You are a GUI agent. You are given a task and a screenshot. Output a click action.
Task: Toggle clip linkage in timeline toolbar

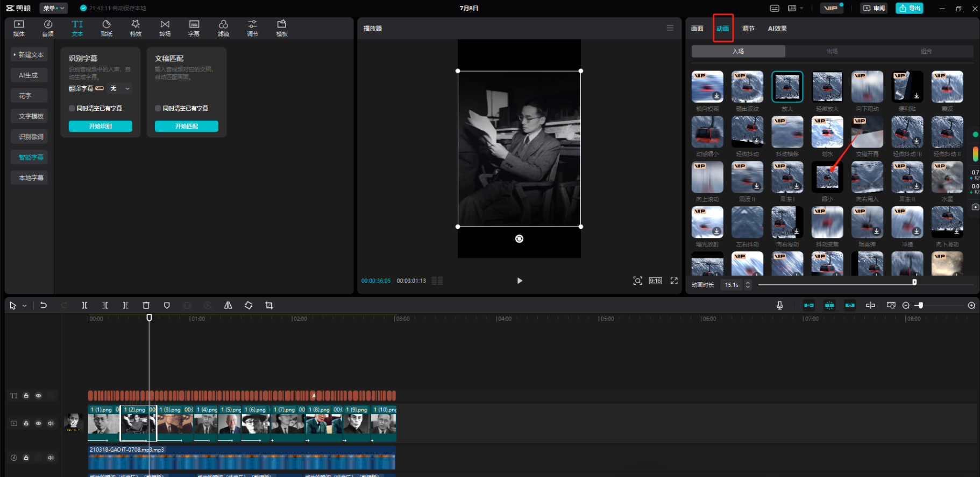click(x=850, y=305)
